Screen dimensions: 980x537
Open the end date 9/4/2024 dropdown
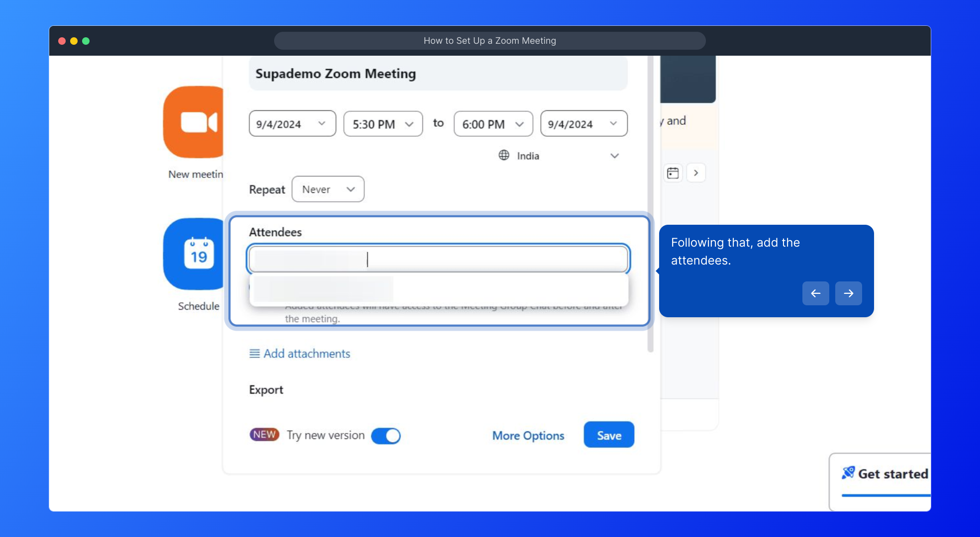coord(583,124)
